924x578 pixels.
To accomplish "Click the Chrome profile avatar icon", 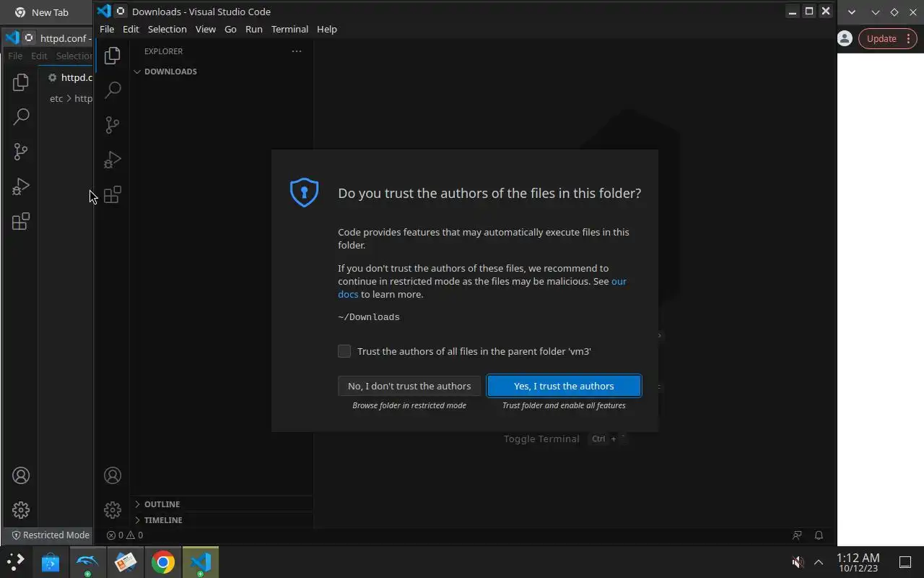I will 845,39.
